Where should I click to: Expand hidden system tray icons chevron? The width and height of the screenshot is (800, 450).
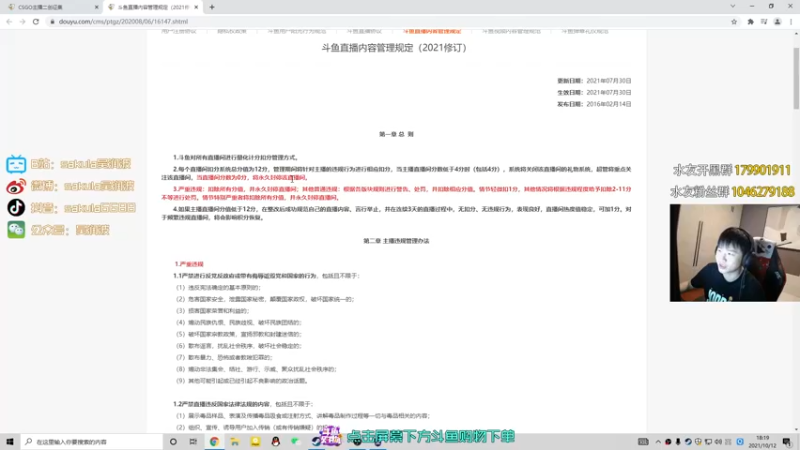[658, 442]
